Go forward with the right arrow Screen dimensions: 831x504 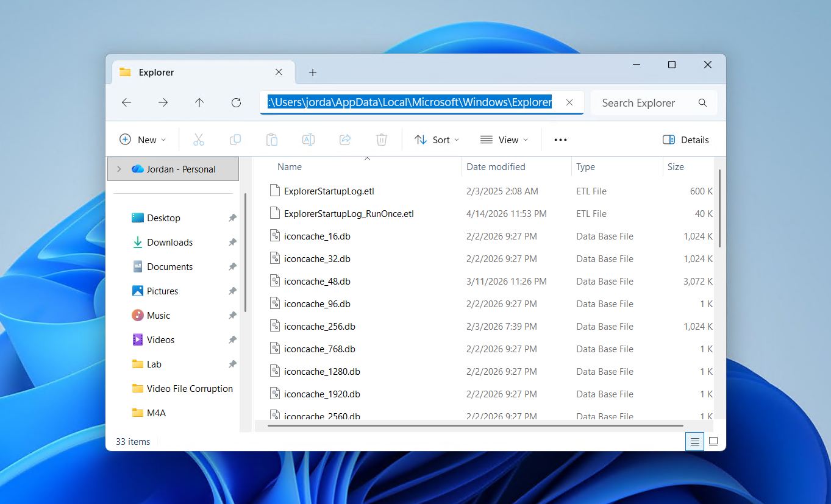tap(163, 103)
